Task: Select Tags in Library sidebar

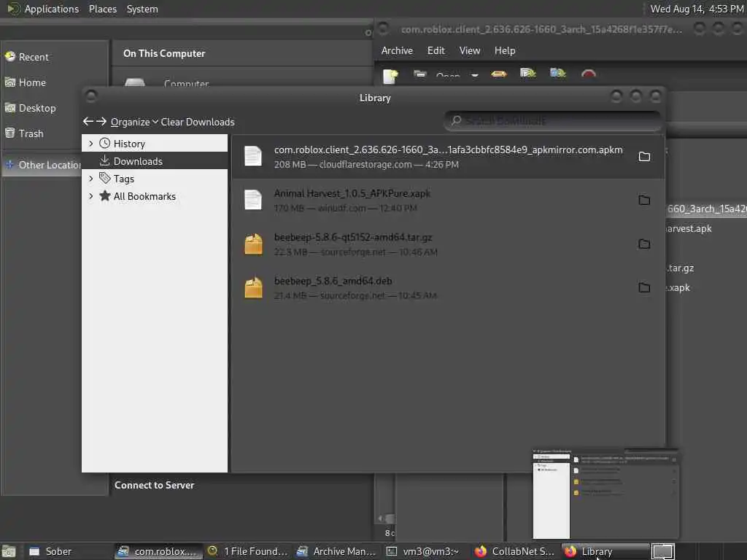Action: [x=155, y=179]
